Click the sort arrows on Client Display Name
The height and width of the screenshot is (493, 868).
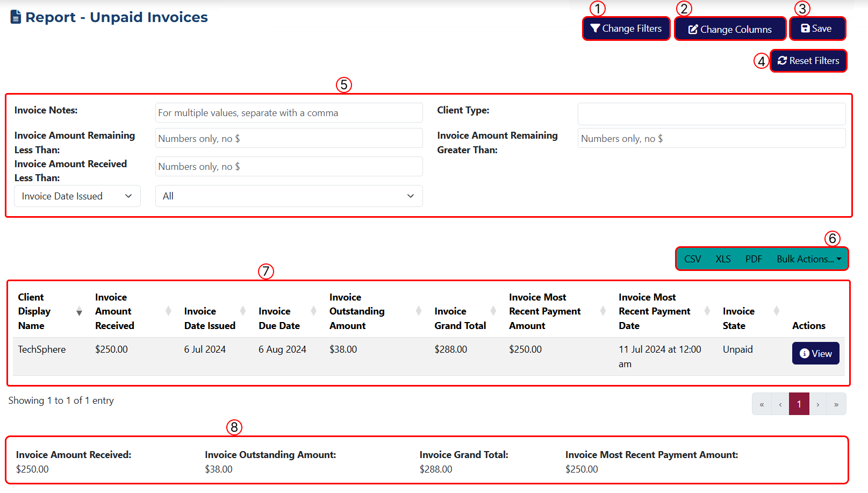pos(79,311)
